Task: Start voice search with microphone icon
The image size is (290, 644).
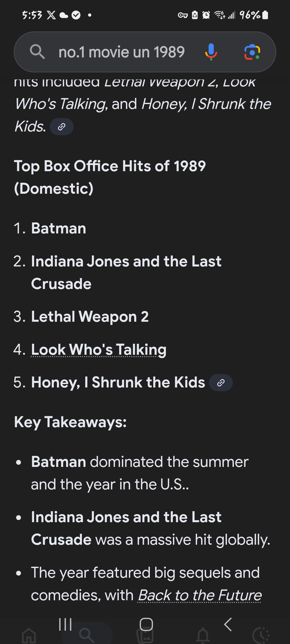Action: pyautogui.click(x=211, y=52)
